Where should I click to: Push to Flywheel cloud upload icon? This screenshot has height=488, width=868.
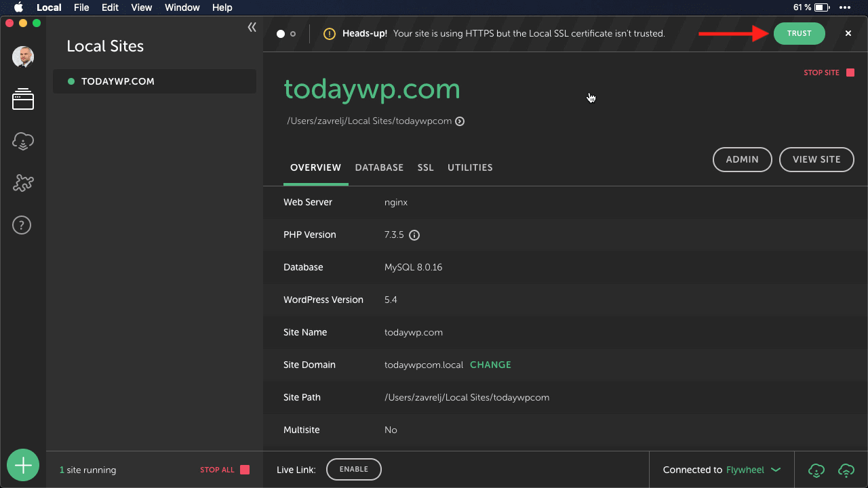(x=846, y=470)
